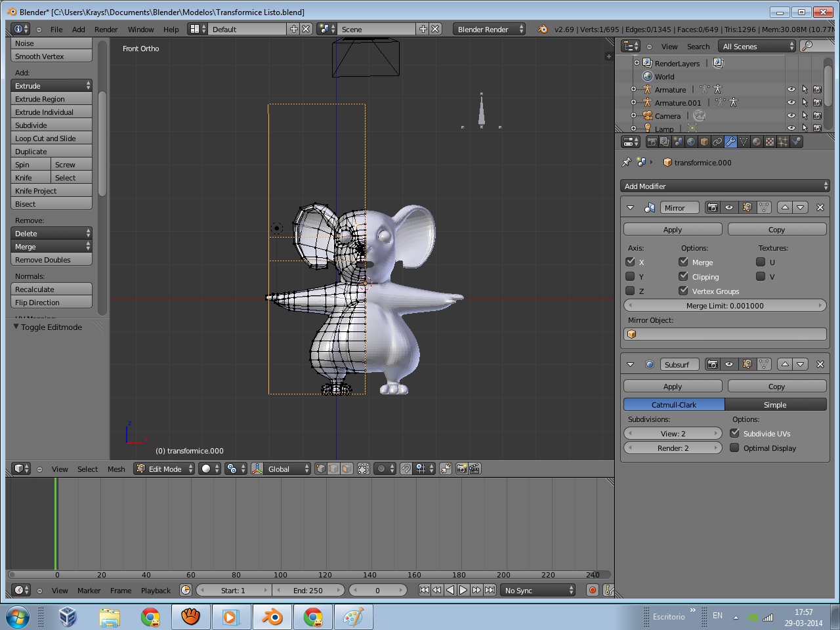Enable the Y axis checkbox of Mirror
840x630 pixels.
pos(631,276)
